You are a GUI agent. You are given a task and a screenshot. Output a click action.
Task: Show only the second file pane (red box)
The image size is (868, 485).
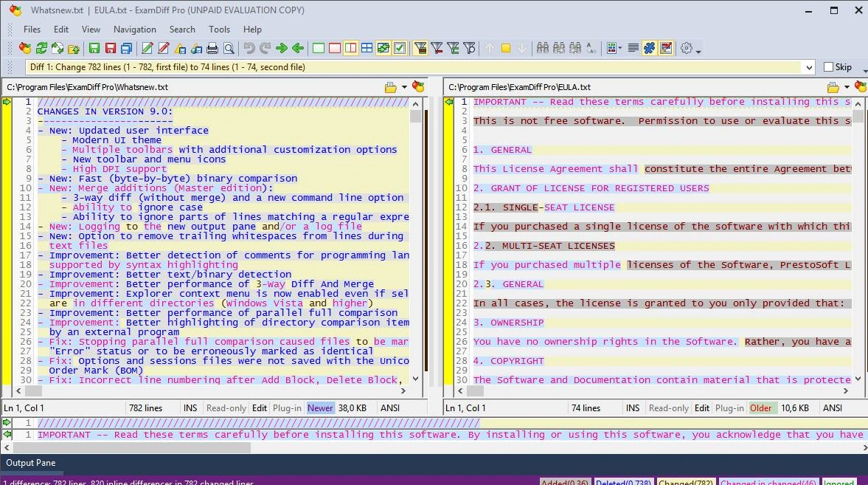point(334,48)
